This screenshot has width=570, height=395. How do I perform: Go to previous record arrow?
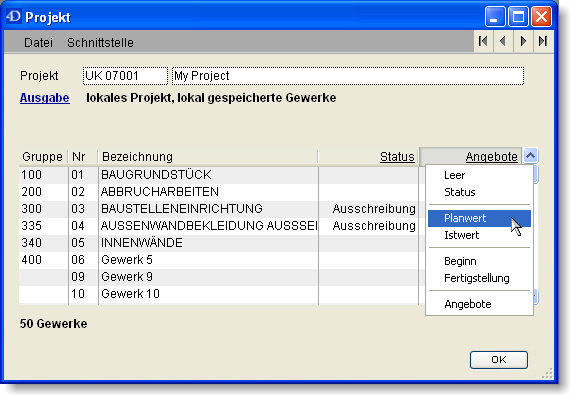pos(503,41)
